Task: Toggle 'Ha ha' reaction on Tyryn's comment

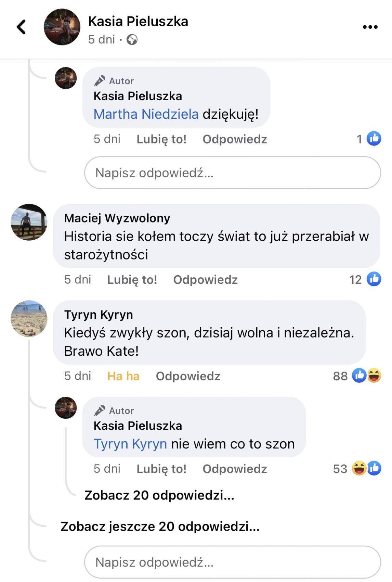Action: click(123, 376)
